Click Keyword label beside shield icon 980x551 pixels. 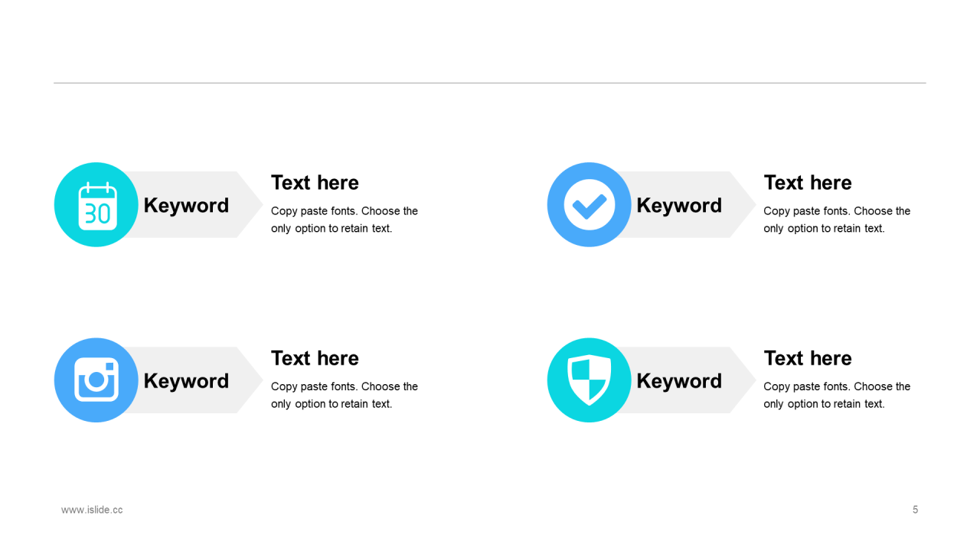tap(679, 381)
